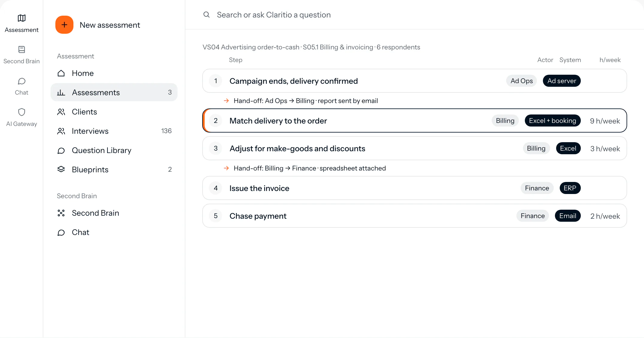Screen dimensions: 644x338
Task: Open Blueprints in the sidebar
Action: (x=114, y=170)
